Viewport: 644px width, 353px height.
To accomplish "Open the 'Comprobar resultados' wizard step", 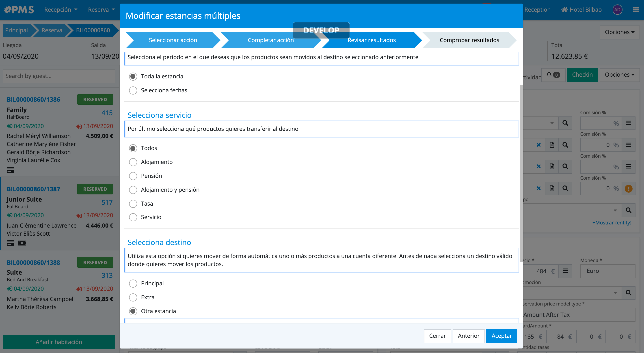I will tap(469, 40).
